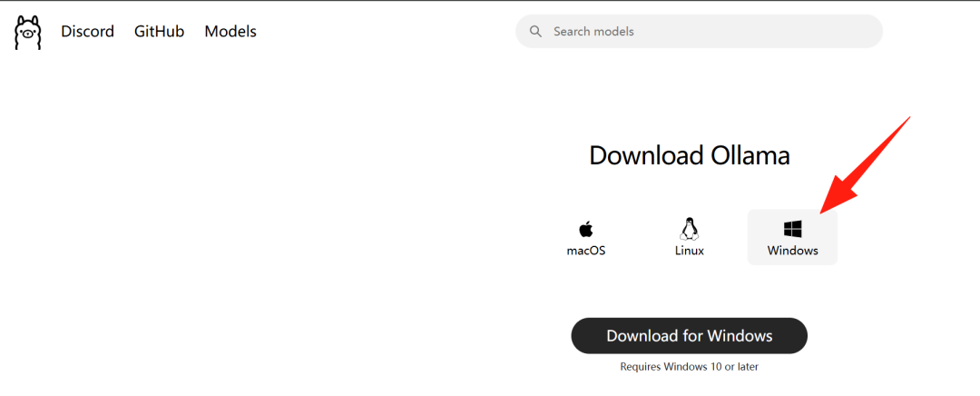Image resolution: width=980 pixels, height=396 pixels.
Task: Open the GitHub link
Action: [160, 31]
